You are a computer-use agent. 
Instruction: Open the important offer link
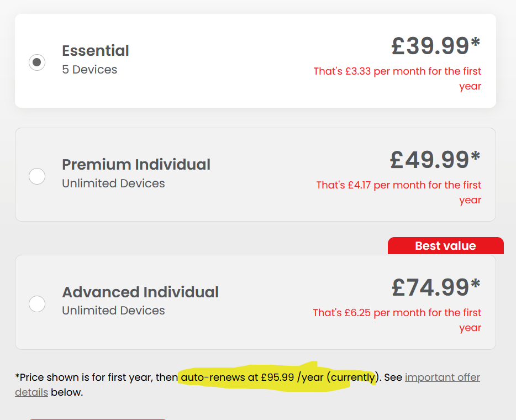443,377
